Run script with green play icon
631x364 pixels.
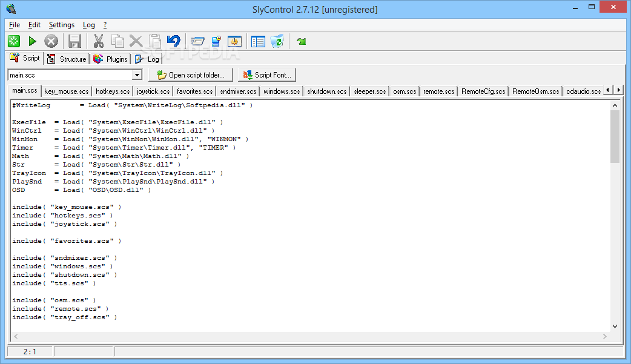32,41
